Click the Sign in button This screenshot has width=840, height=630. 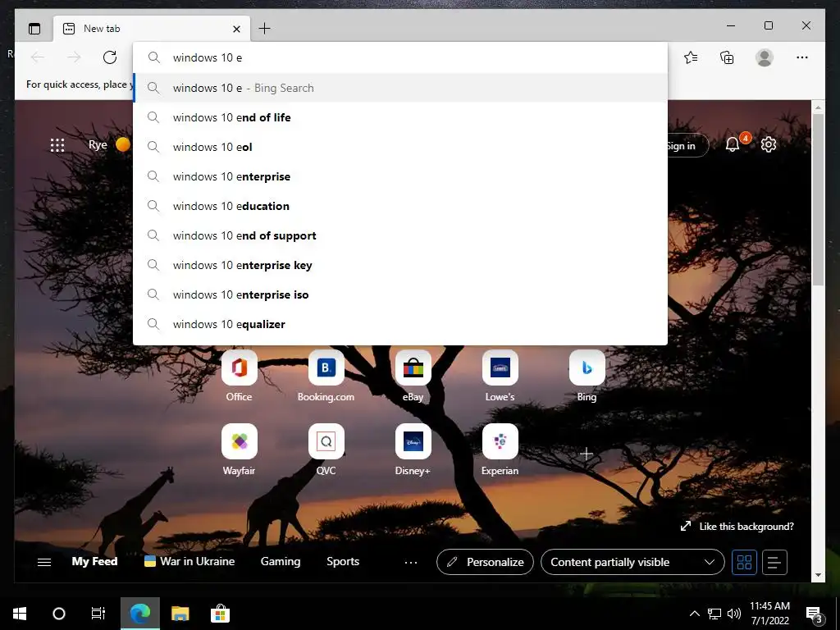[687, 146]
